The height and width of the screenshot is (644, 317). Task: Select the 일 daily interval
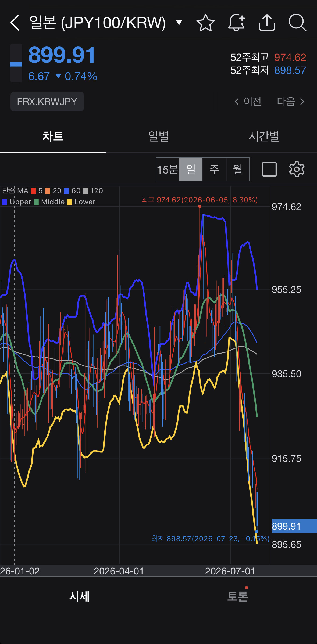pyautogui.click(x=191, y=169)
